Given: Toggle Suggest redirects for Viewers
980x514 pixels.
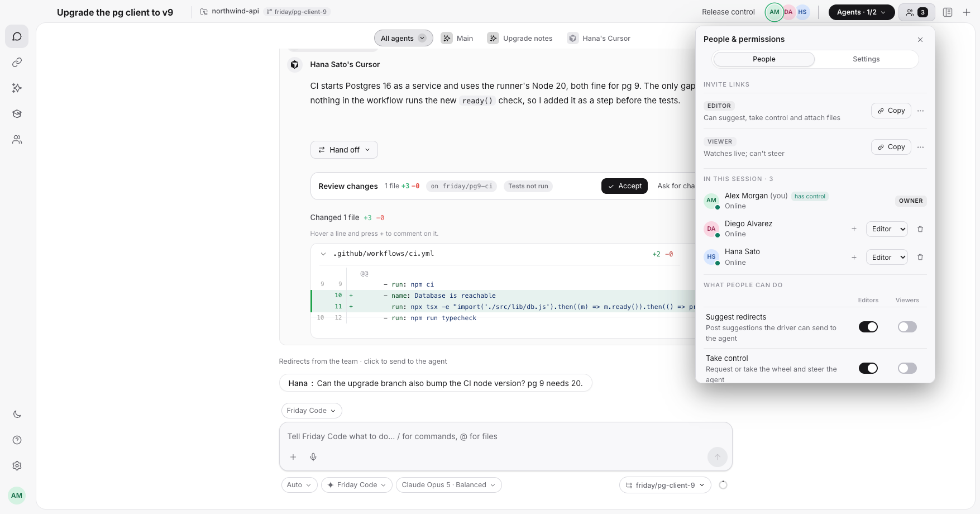Looking at the screenshot, I should click(907, 327).
